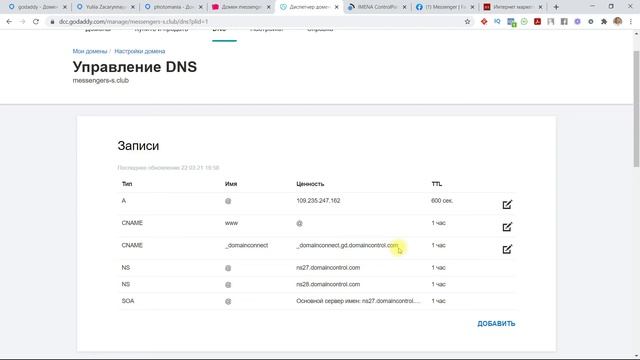
Task: Click the ns28.domaincontrol.com NS value
Action: tap(328, 284)
